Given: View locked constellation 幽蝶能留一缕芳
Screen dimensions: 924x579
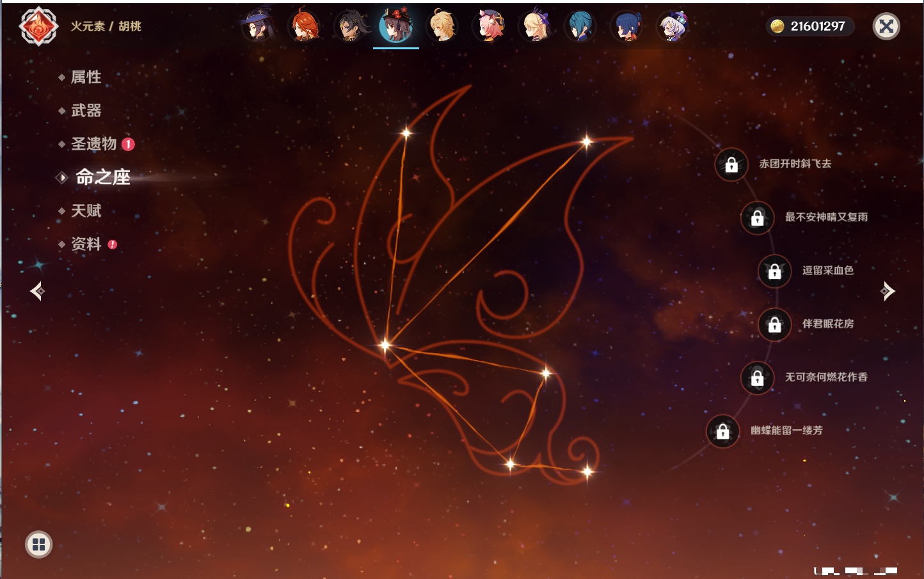Looking at the screenshot, I should tap(722, 431).
